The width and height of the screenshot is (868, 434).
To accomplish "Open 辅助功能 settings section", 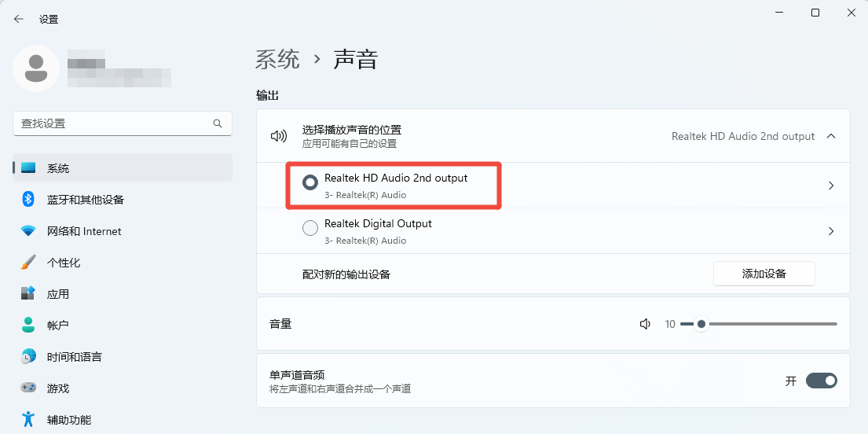I will pos(69,419).
